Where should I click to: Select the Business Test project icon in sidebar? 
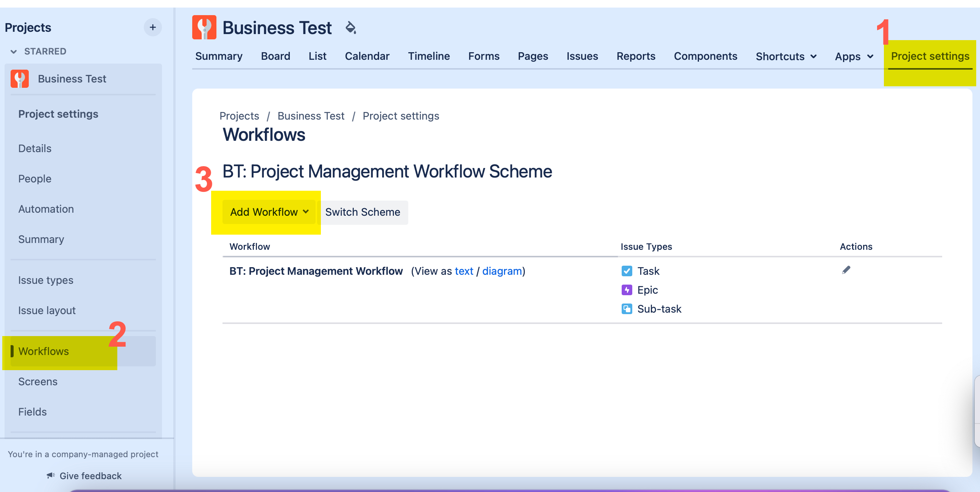click(20, 79)
